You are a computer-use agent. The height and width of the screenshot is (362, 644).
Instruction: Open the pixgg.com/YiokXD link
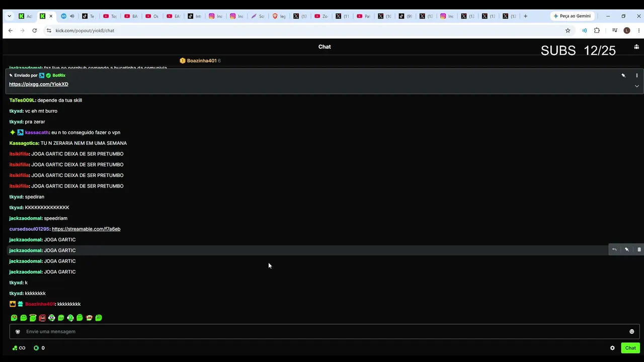point(39,84)
